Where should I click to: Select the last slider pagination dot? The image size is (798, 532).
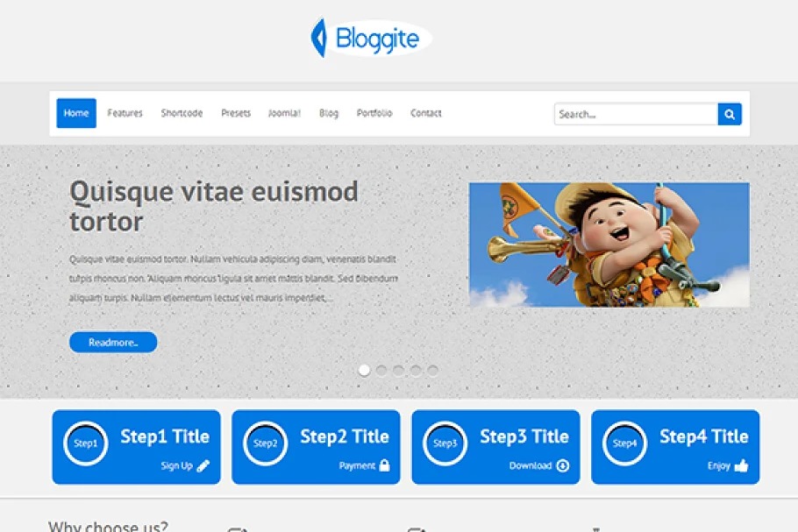(432, 370)
